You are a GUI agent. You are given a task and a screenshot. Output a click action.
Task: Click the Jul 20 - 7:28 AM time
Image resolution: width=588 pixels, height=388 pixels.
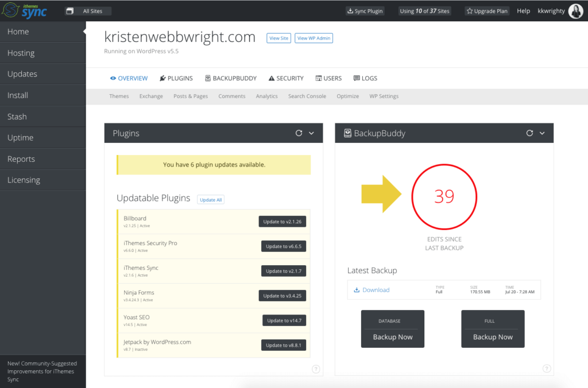click(520, 292)
